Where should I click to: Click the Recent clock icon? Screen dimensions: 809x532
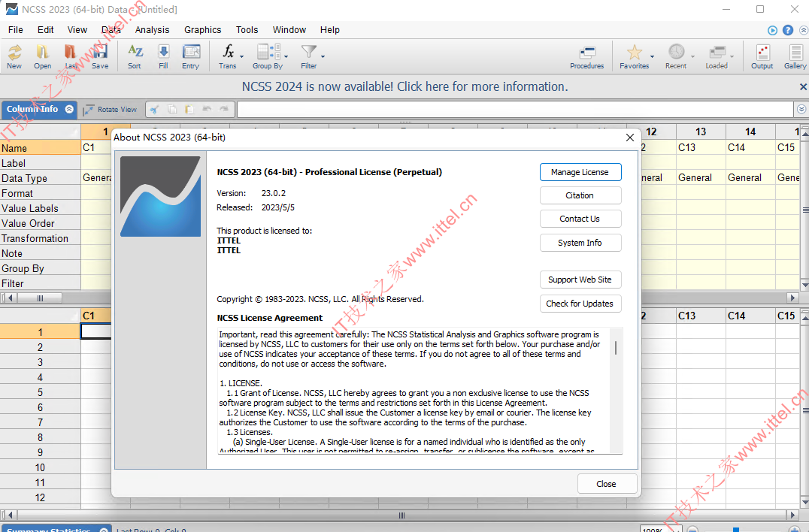click(x=676, y=56)
